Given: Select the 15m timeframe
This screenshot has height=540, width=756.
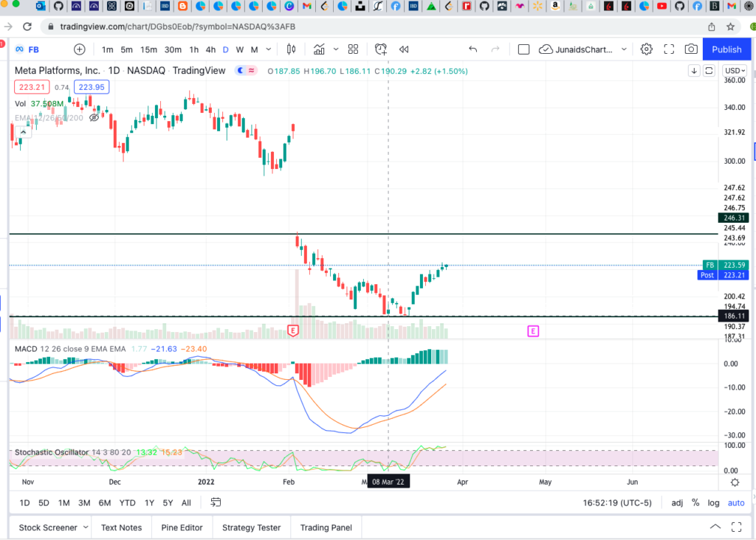Looking at the screenshot, I should tap(148, 49).
